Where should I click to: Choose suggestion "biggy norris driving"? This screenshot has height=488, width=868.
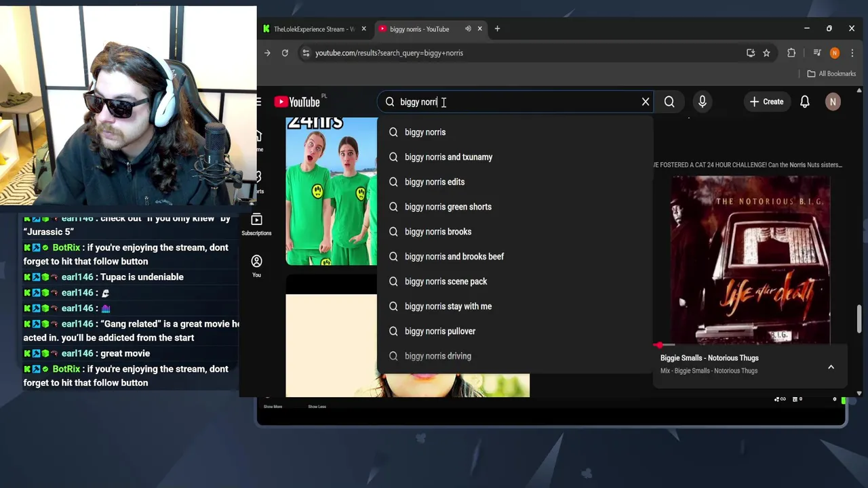click(515, 356)
